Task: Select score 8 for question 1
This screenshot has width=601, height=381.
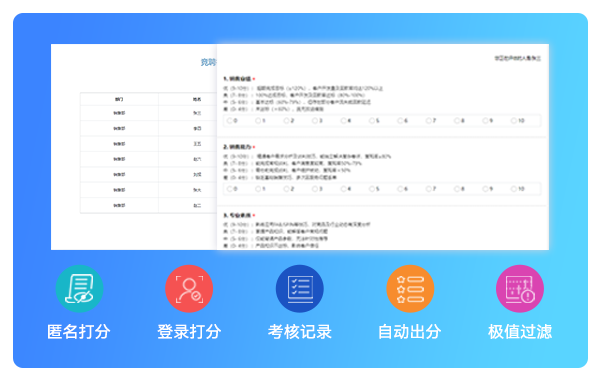Action: (x=457, y=121)
